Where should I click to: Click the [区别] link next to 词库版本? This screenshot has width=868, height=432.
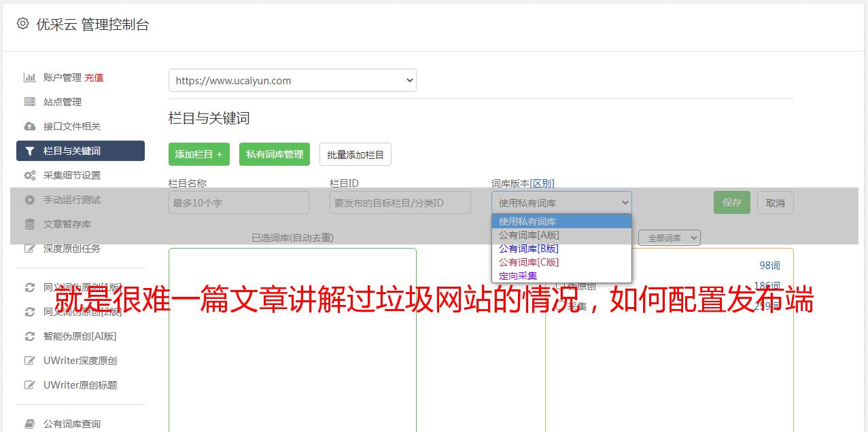tap(542, 183)
